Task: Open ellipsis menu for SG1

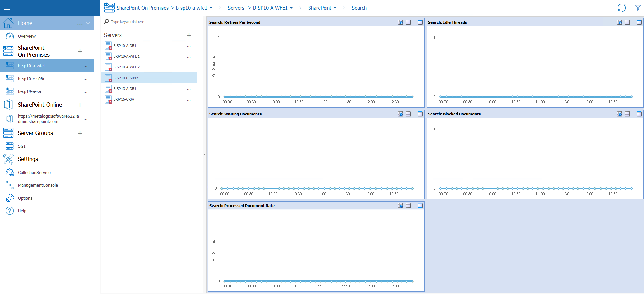Action: point(86,147)
